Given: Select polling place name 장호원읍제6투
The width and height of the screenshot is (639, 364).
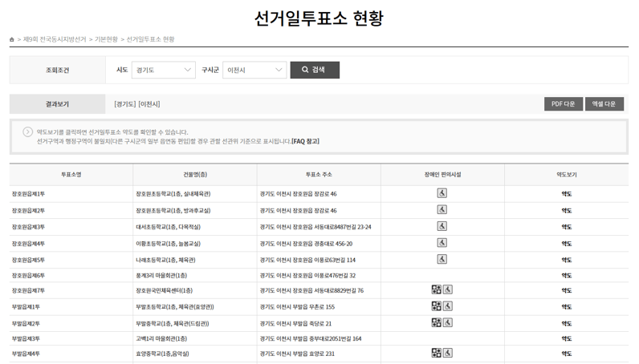Looking at the screenshot, I should (x=29, y=276).
